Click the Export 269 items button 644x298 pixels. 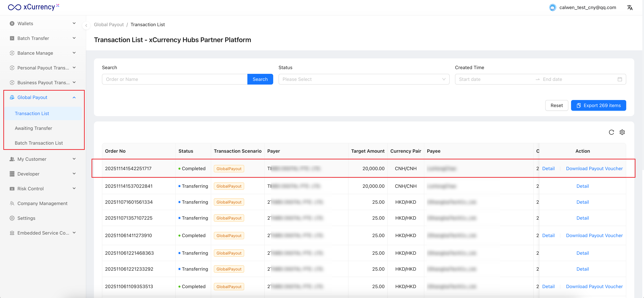[x=598, y=105]
